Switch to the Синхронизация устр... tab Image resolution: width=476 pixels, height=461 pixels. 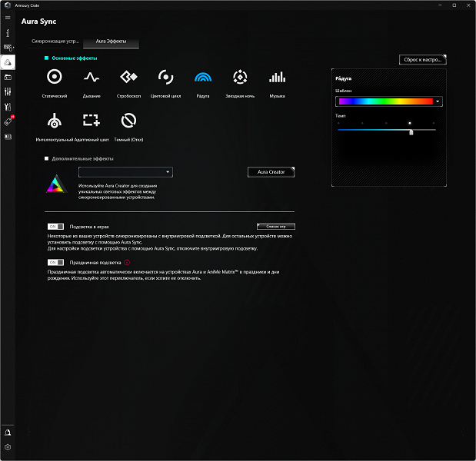[55, 41]
